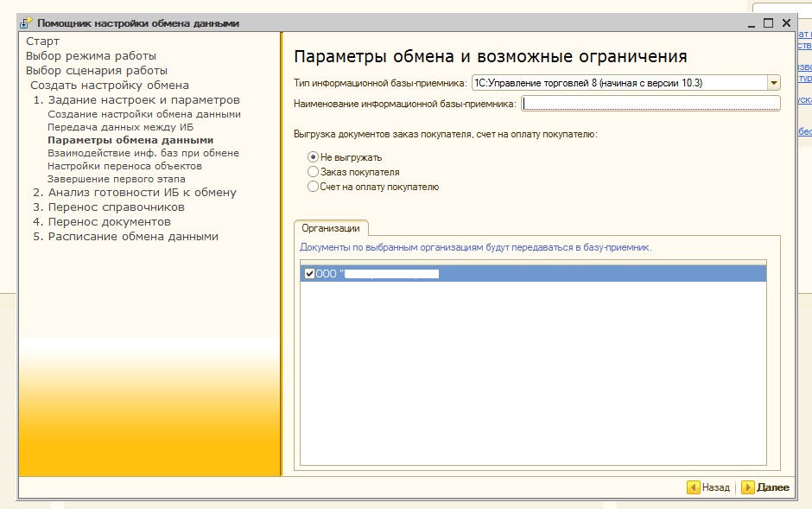
Task: Click the receiver base name input field
Action: 650,104
